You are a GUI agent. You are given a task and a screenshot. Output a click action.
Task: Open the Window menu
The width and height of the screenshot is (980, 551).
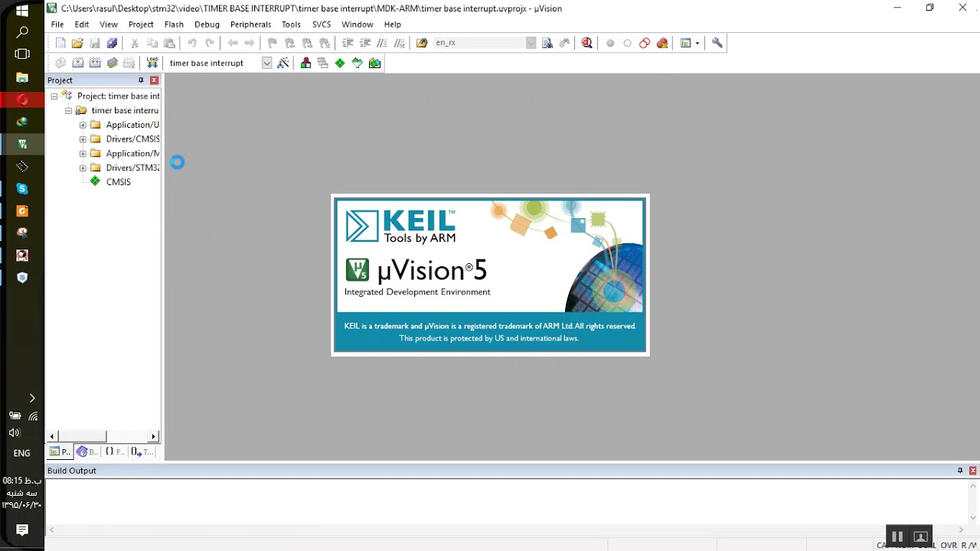(x=358, y=24)
